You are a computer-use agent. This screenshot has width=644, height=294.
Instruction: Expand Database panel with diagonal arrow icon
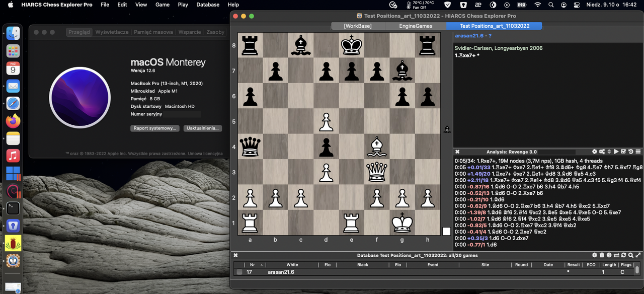coord(638,255)
